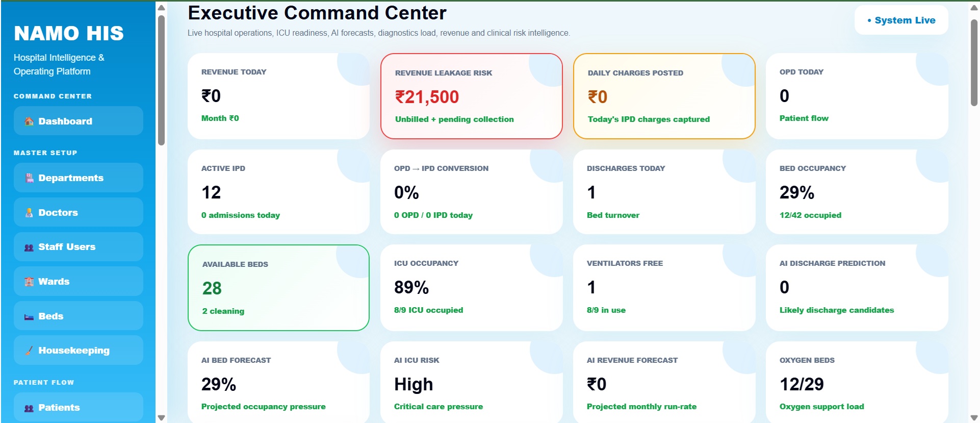The width and height of the screenshot is (980, 423).
Task: Click the Beds bed icon
Action: tap(29, 317)
